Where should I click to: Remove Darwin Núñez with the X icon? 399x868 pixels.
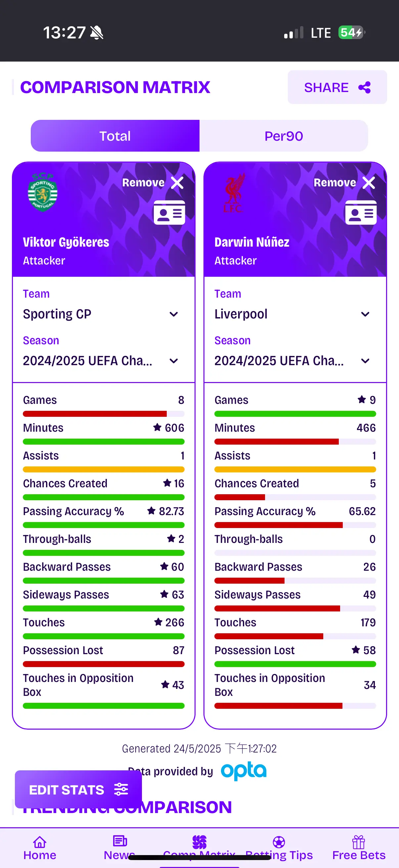[x=369, y=183]
